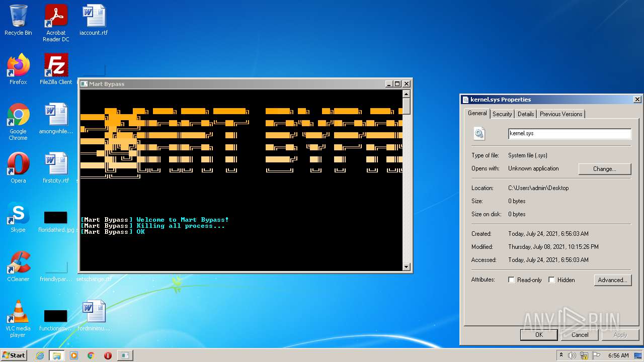The width and height of the screenshot is (644, 362).
Task: Maximize the Mart Bypass window
Action: [x=397, y=84]
